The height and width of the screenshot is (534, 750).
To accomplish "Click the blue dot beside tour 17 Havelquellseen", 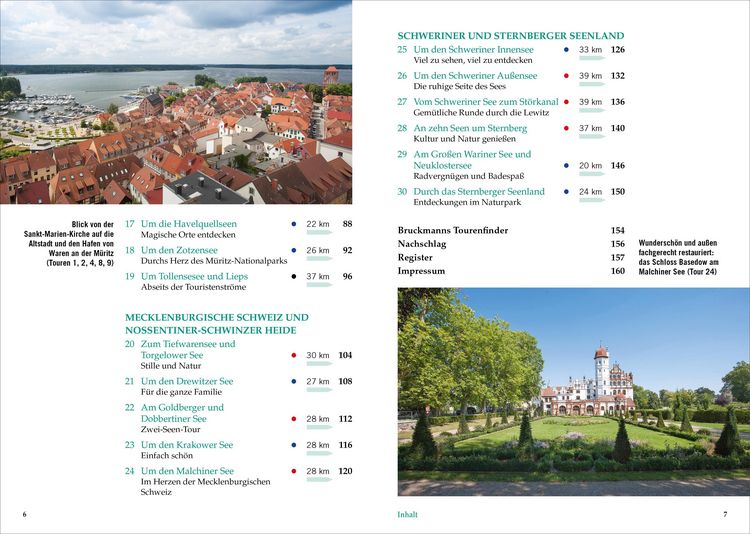I will click(x=294, y=224).
